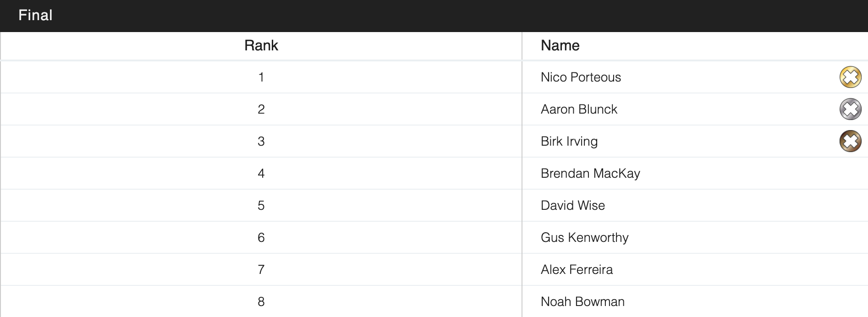Screen dimensions: 868x317
Task: Open Aaron Blunck athlete link
Action: pyautogui.click(x=579, y=109)
